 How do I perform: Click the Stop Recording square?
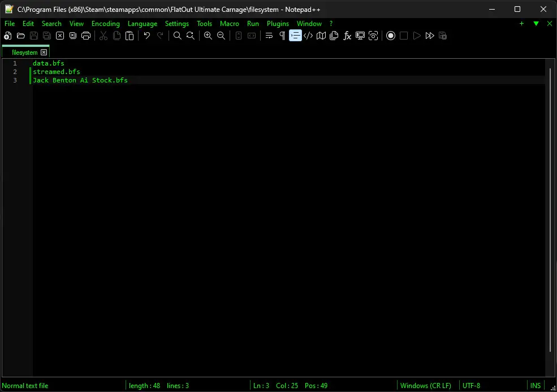click(x=404, y=36)
